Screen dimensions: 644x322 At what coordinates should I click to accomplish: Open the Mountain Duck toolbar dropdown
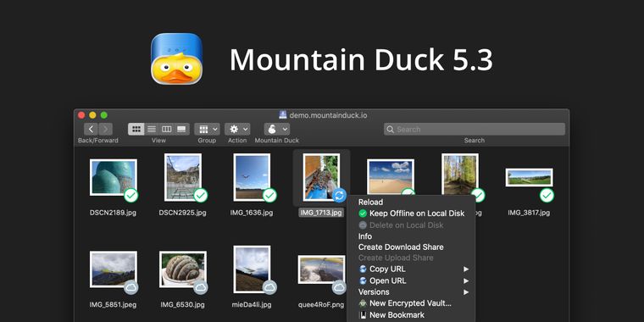tap(277, 130)
